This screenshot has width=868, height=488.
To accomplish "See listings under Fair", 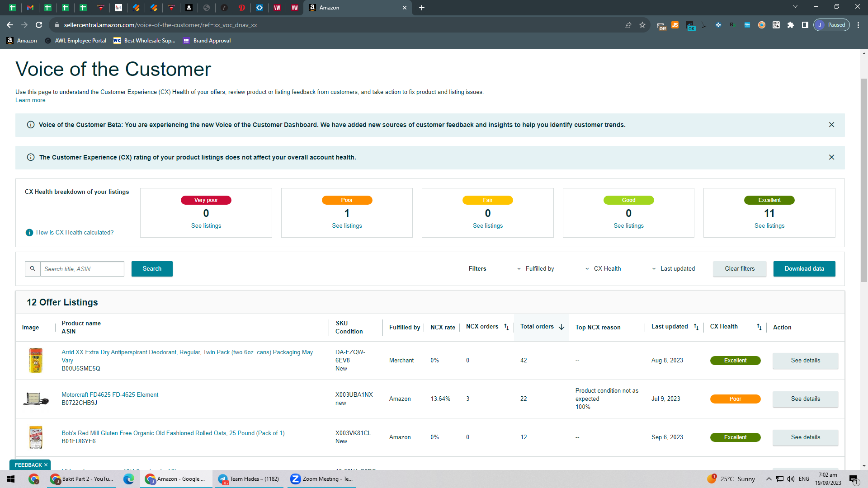I will coord(488,226).
